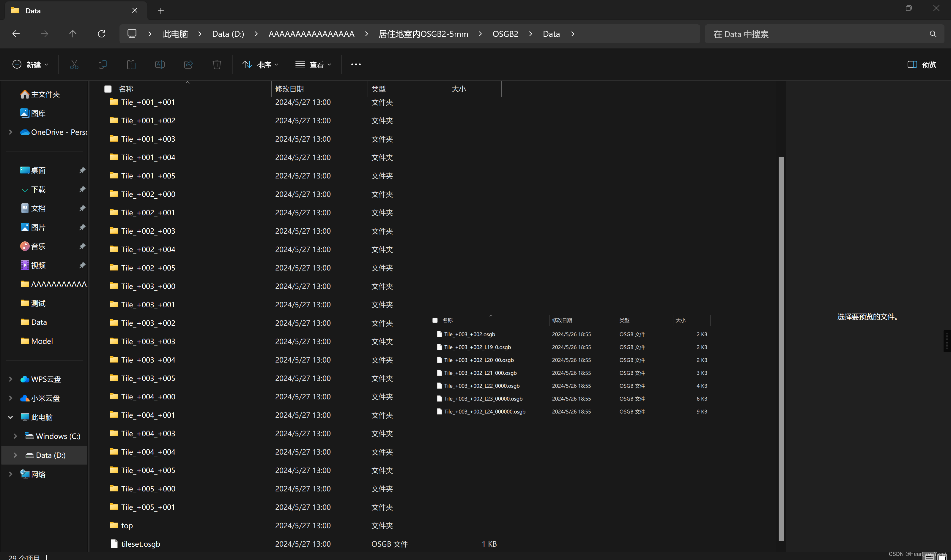Expand Windows (C:) in the sidebar

(x=15, y=436)
